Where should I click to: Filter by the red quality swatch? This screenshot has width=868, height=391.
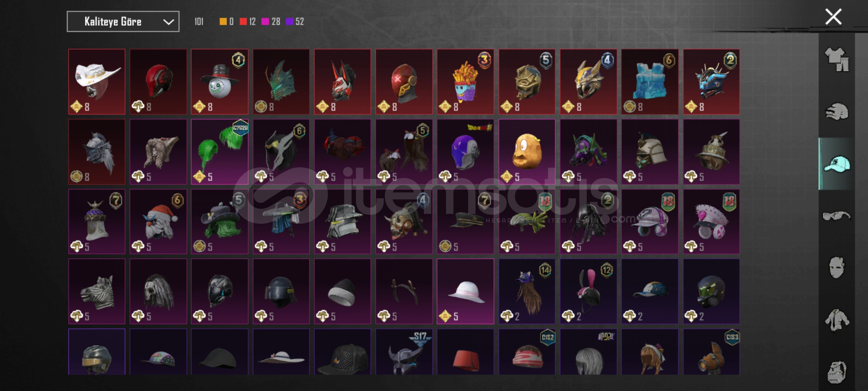click(243, 22)
